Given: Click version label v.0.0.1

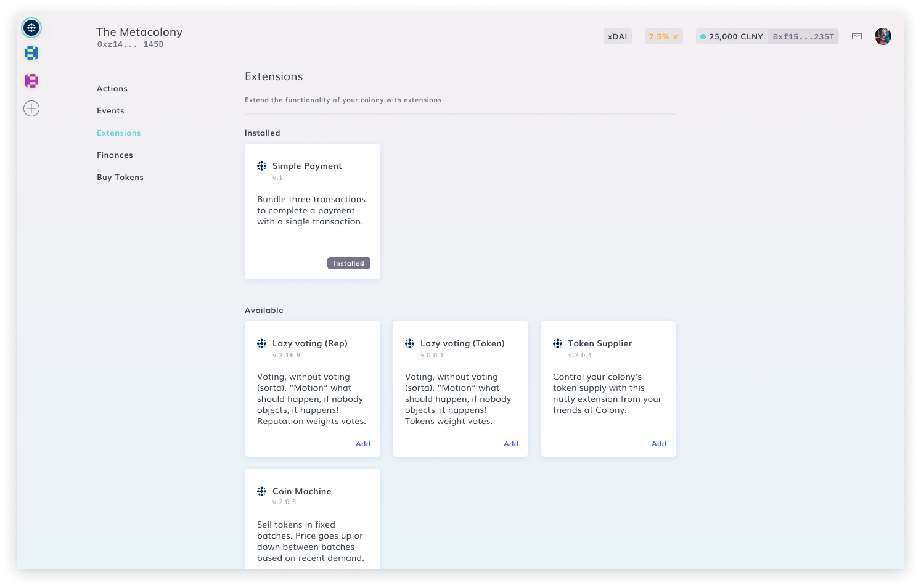Looking at the screenshot, I should tap(432, 355).
